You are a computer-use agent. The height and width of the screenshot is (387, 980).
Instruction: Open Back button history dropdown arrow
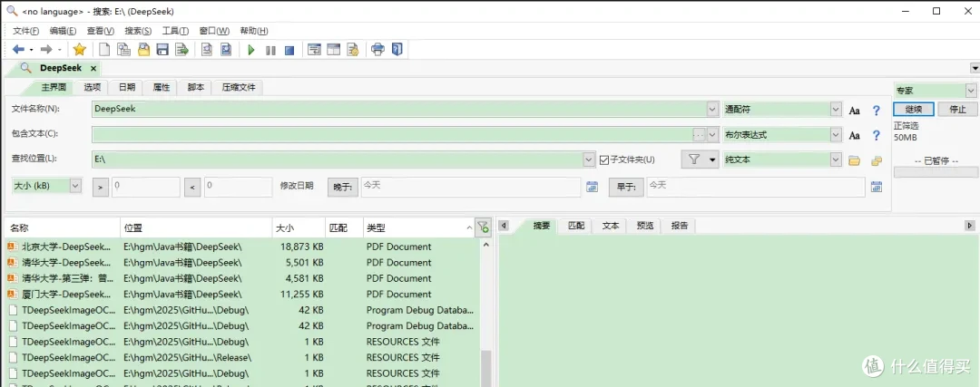31,50
